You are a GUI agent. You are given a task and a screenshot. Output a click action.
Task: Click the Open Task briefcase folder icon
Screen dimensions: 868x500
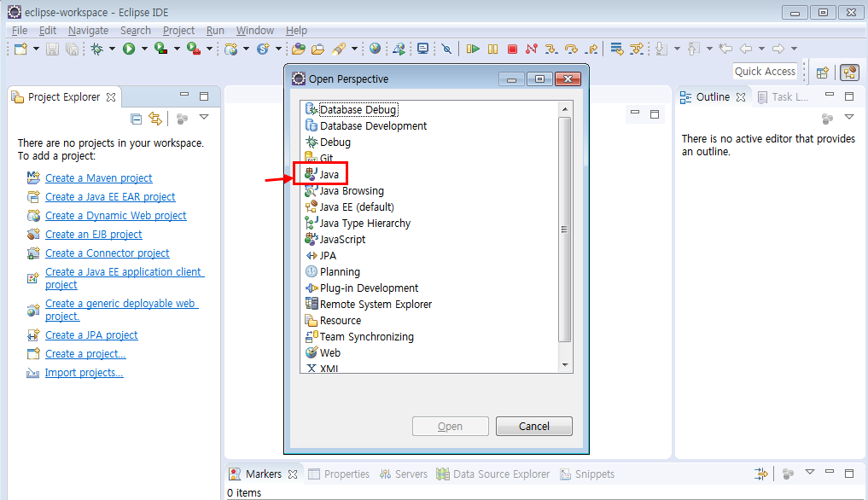[x=317, y=49]
